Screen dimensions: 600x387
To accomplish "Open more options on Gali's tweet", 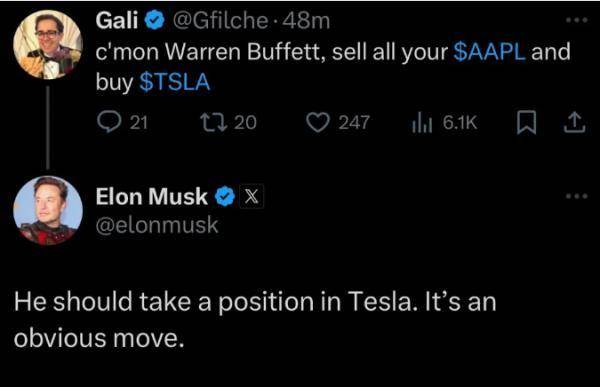I will pyautogui.click(x=577, y=20).
